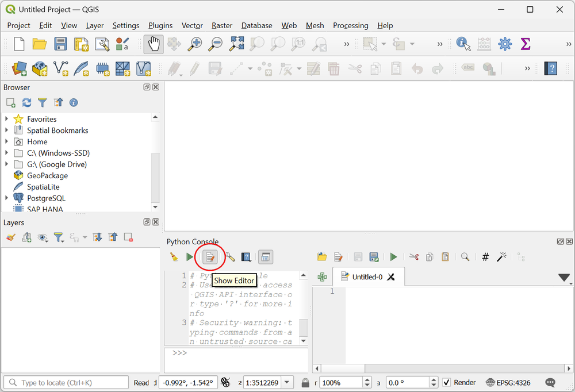This screenshot has width=575, height=392.
Task: Create a new project with the blank page icon
Action: 19,44
